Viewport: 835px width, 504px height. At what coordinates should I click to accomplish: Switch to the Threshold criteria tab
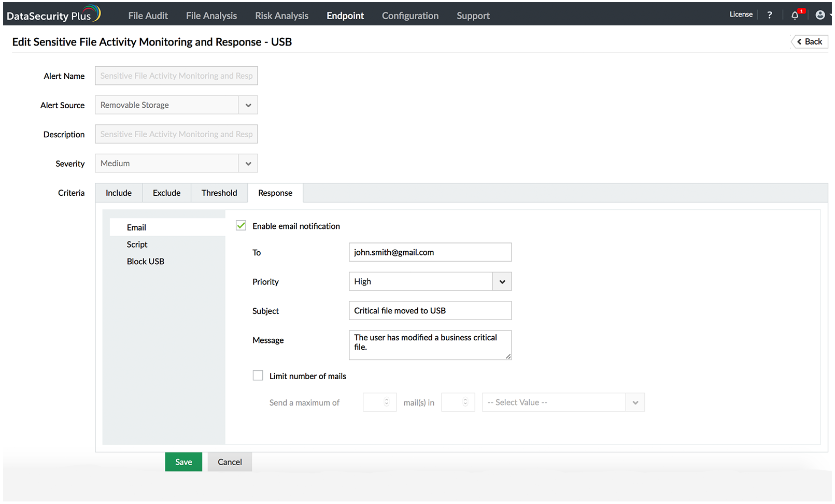pyautogui.click(x=219, y=193)
